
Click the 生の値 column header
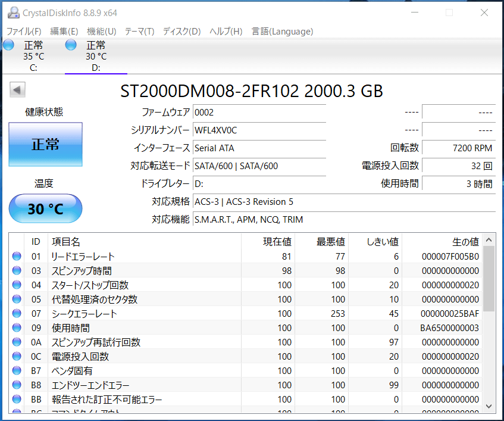442,242
